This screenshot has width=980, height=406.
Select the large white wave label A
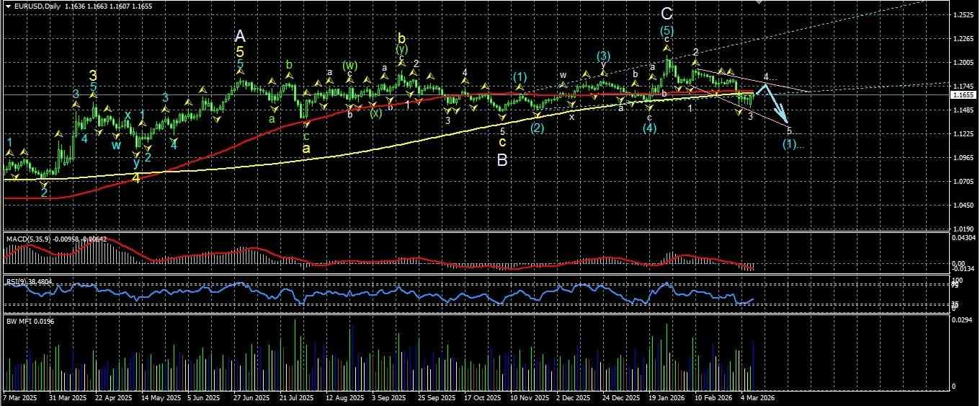point(240,35)
